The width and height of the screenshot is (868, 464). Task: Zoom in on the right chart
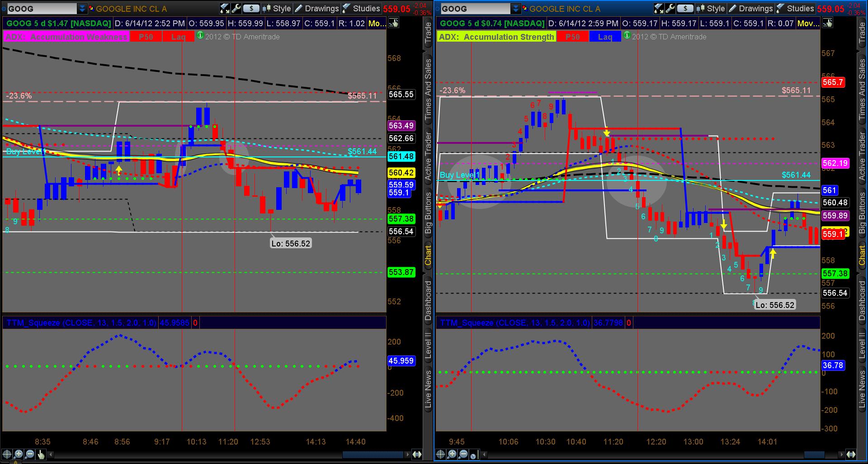click(x=452, y=455)
